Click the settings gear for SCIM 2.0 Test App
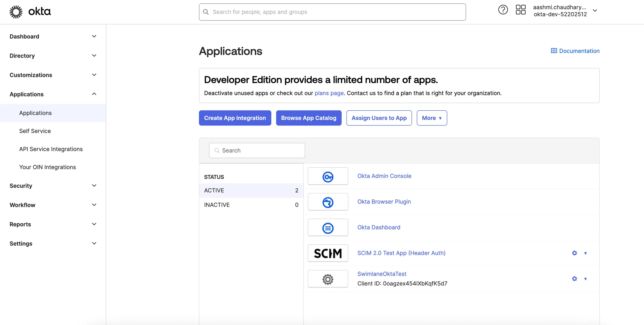The height and width of the screenshot is (325, 644). [x=574, y=253]
